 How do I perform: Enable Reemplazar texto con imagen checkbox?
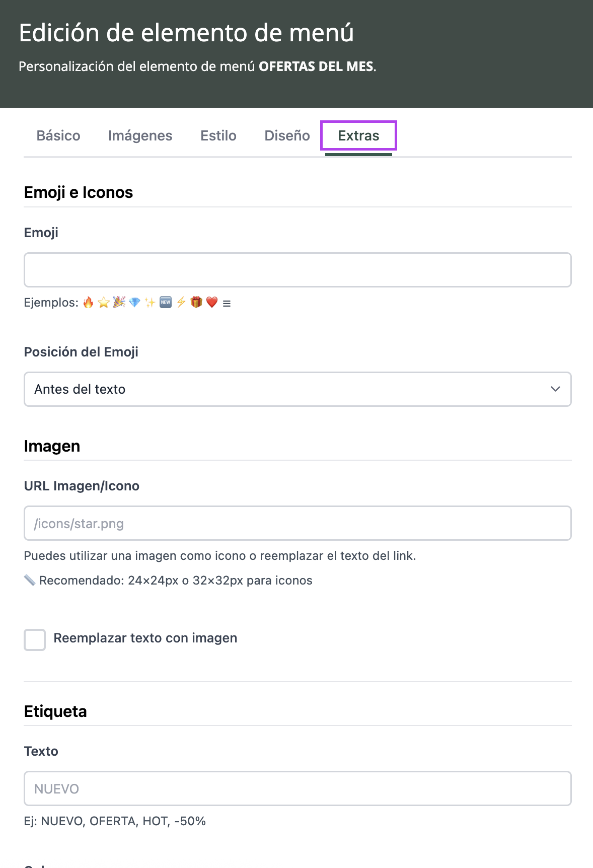(x=35, y=639)
